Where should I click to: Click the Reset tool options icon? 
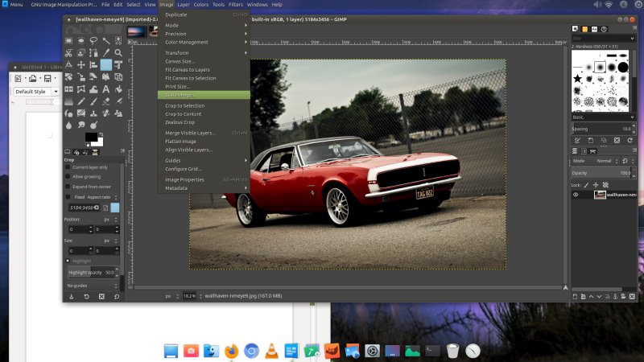(x=118, y=297)
